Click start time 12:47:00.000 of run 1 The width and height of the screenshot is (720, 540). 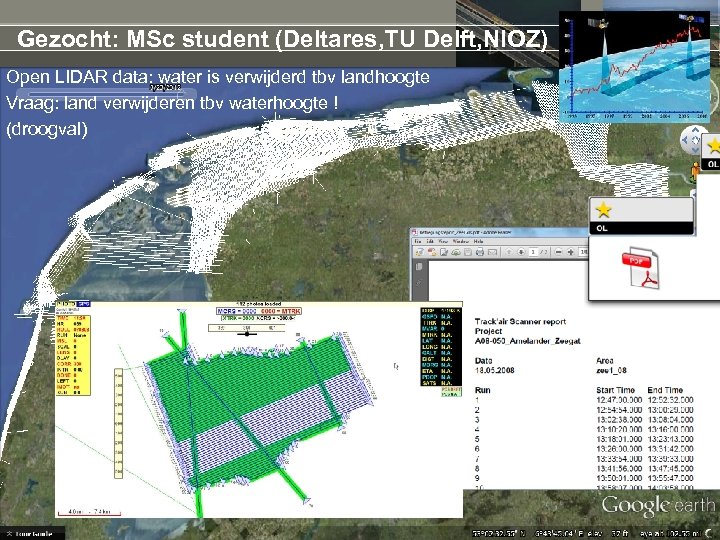click(x=619, y=399)
